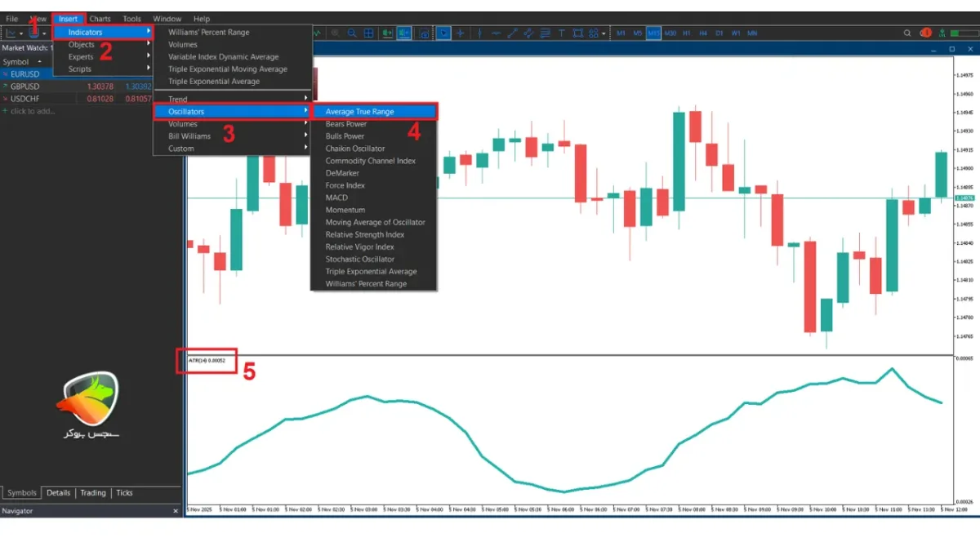Click the search magnifier icon top right
The height and width of the screenshot is (551, 980).
pyautogui.click(x=907, y=33)
